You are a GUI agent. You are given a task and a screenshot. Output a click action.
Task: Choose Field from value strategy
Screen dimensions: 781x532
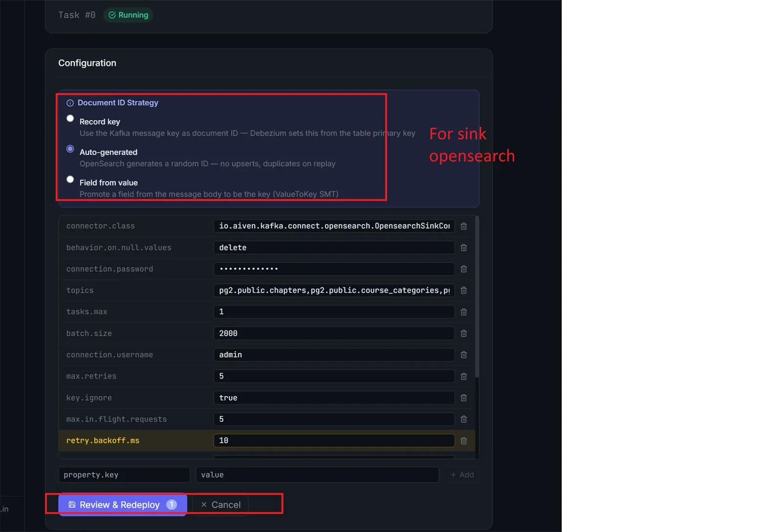(x=70, y=180)
